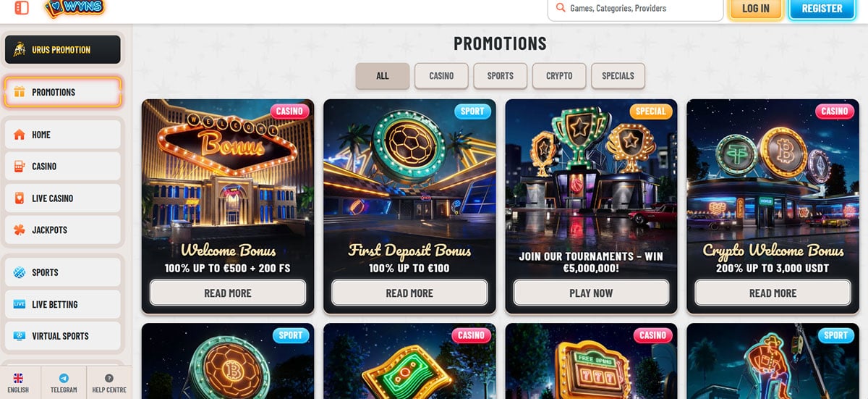Screen dimensions: 868x399
Task: Go to Jackpots in the sidebar
Action: click(62, 230)
